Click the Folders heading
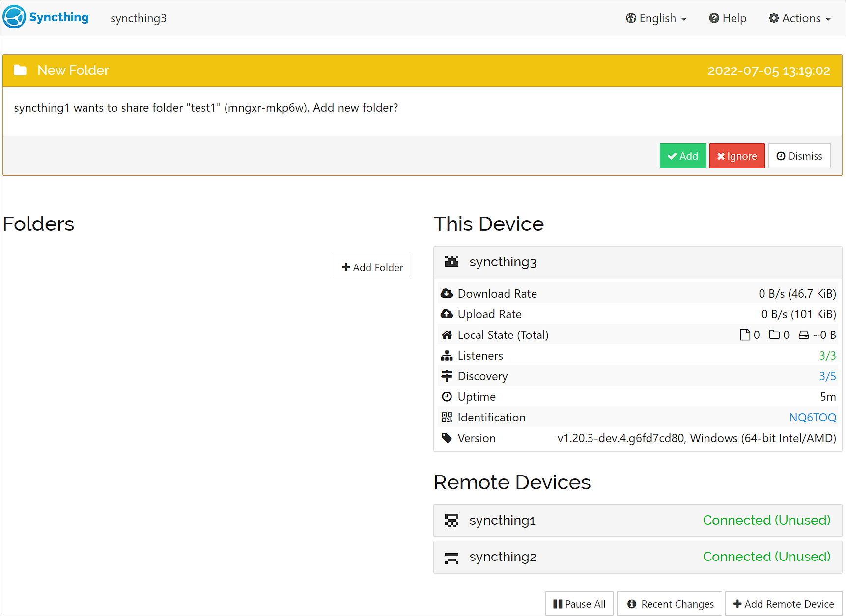The width and height of the screenshot is (846, 616). pos(38,224)
